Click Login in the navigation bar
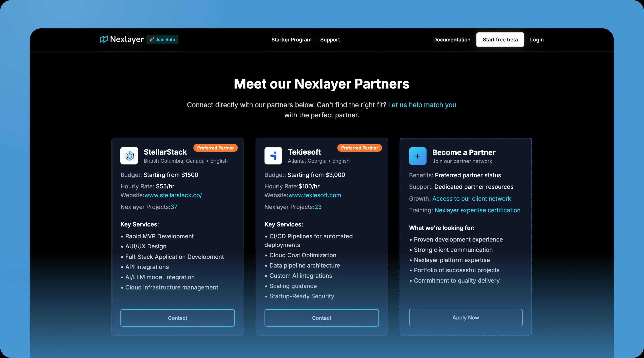Screen dimensions: 644x358 click(x=536, y=39)
